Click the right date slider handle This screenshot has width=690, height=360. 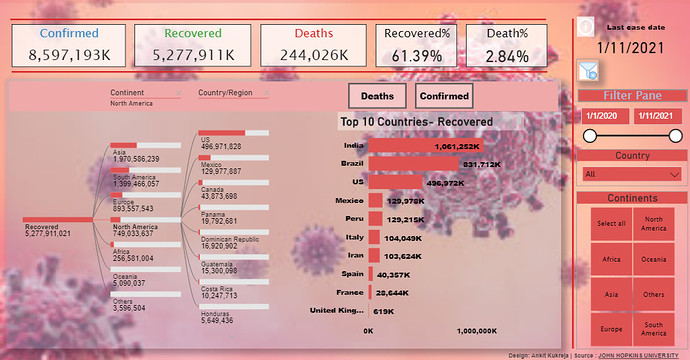[675, 136]
